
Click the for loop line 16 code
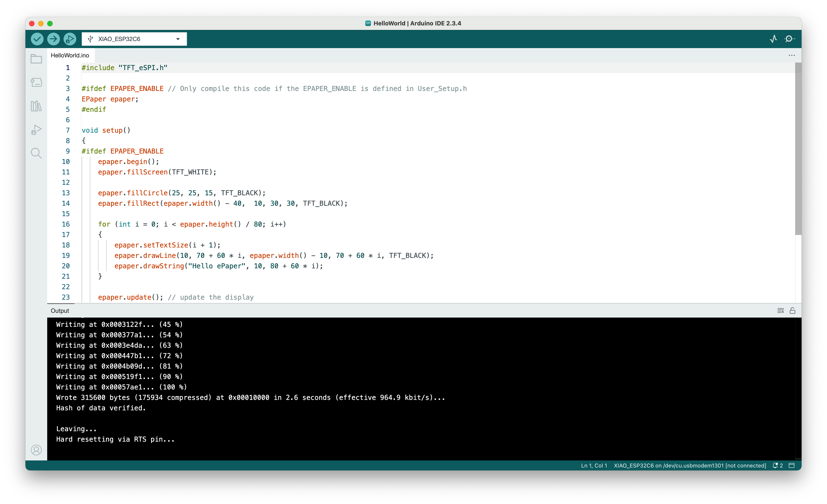[192, 224]
